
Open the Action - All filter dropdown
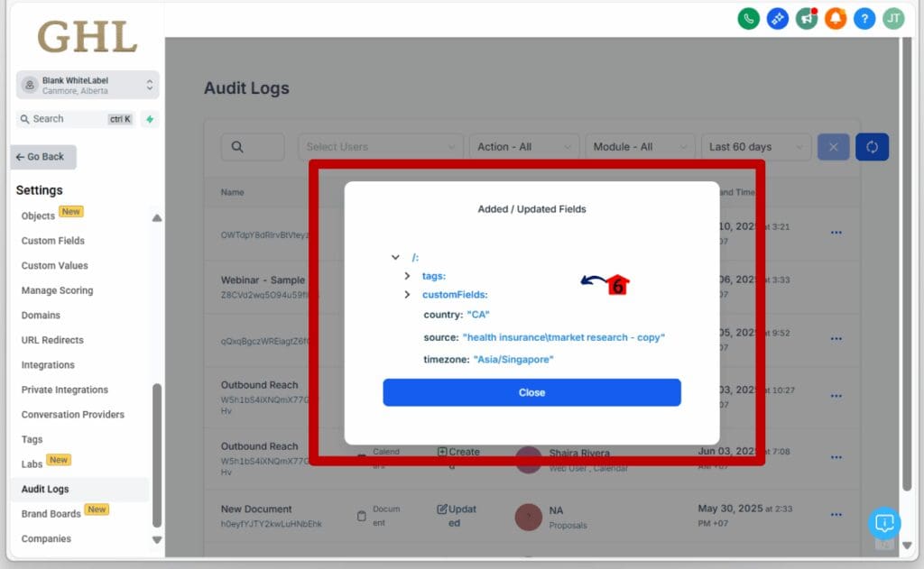coord(523,146)
